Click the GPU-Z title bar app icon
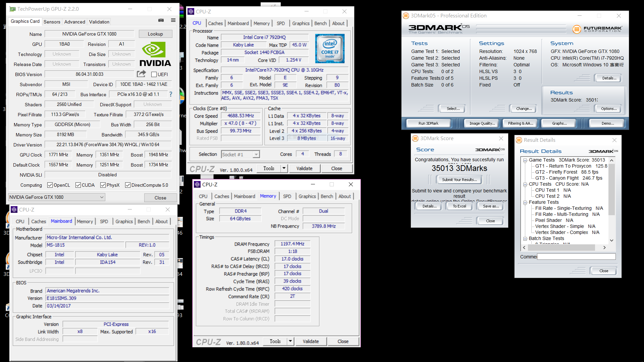Screen dimensions: 644x362 coord(12,9)
